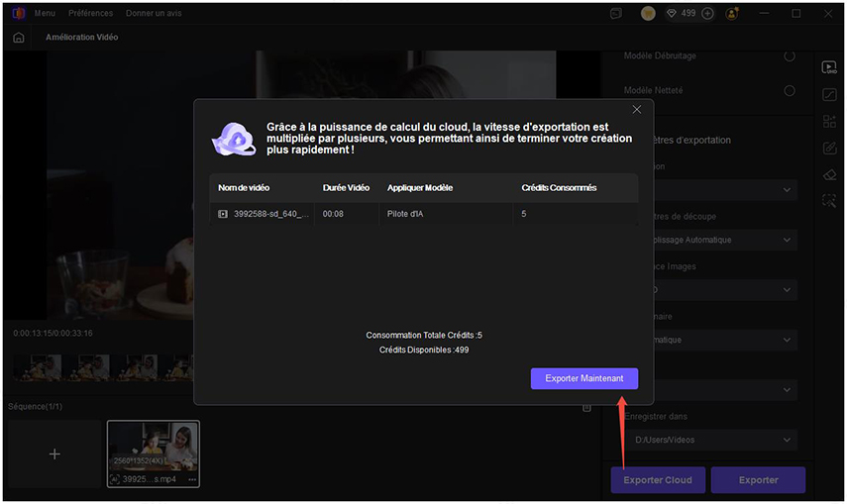Viewport: 847px width, 504px height.
Task: Open Donner un avis
Action: pos(154,13)
